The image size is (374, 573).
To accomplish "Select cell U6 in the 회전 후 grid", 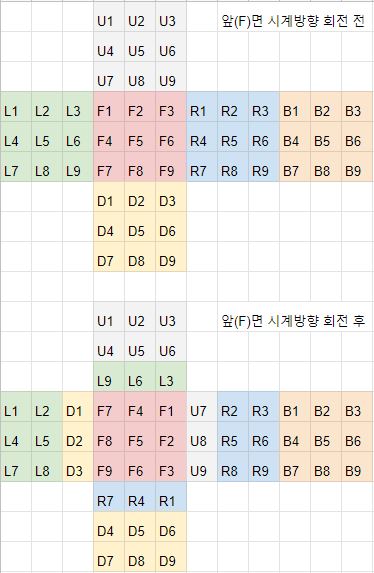I will click(171, 347).
